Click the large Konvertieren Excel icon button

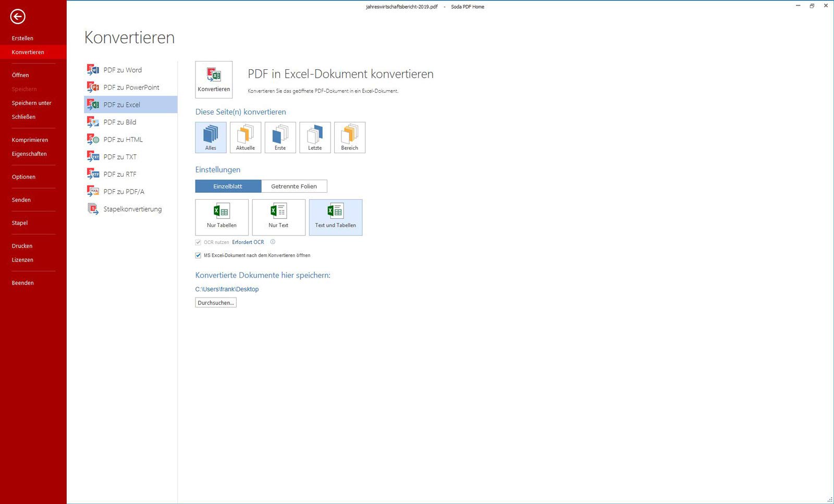214,80
